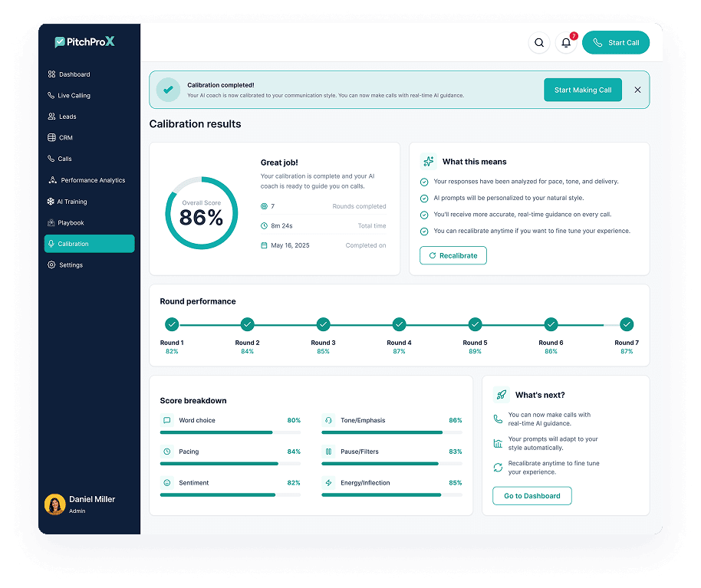Click the calendar icon next to May 16, 2025
The height and width of the screenshot is (588, 701).
click(264, 245)
